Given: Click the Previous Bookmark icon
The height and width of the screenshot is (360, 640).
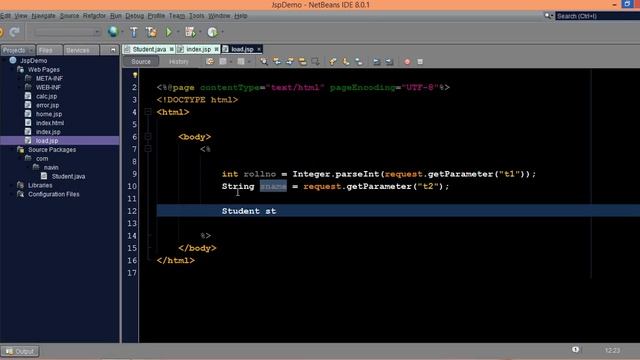Looking at the screenshot, I should point(333,62).
